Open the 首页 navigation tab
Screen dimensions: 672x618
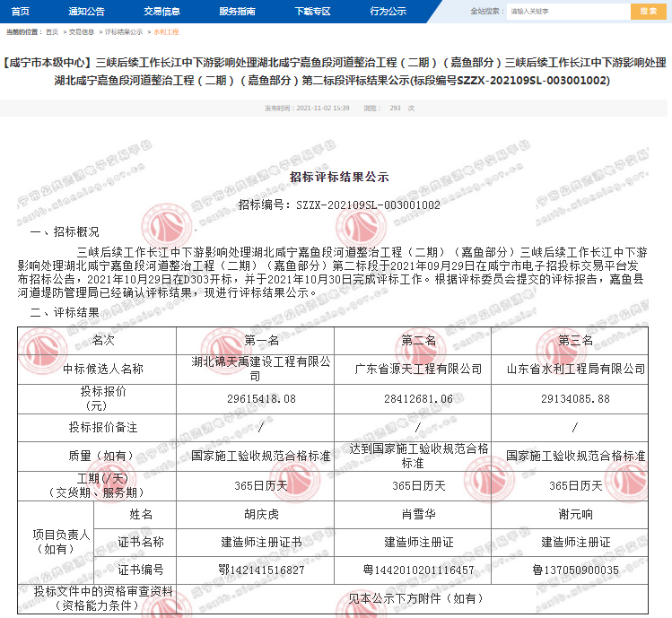click(21, 11)
